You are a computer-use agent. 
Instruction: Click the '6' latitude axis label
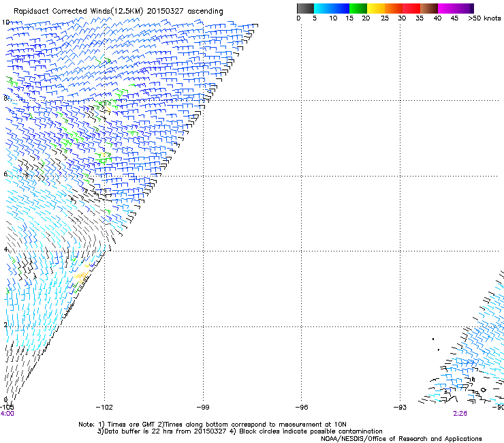coord(5,174)
